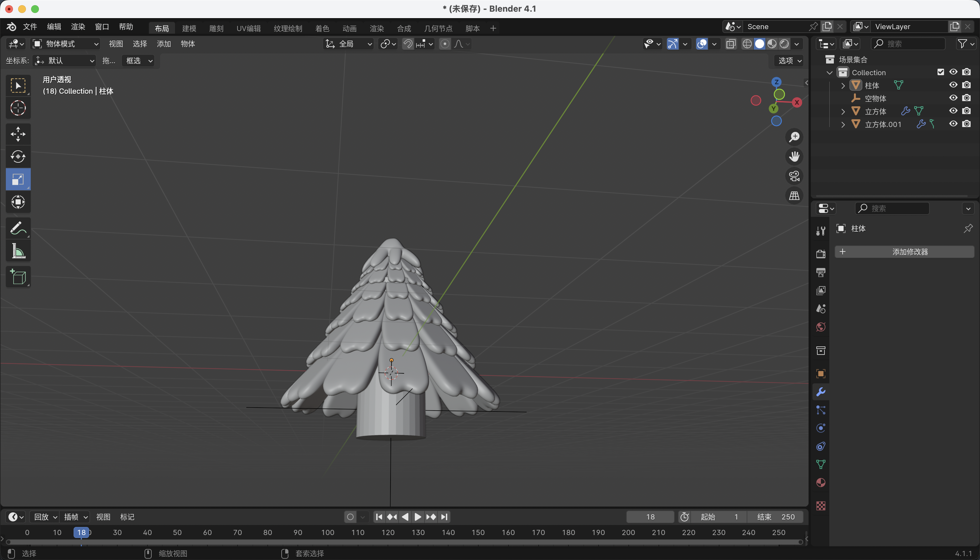Open the 编辑 menu
The image size is (980, 560).
pyautogui.click(x=54, y=27)
